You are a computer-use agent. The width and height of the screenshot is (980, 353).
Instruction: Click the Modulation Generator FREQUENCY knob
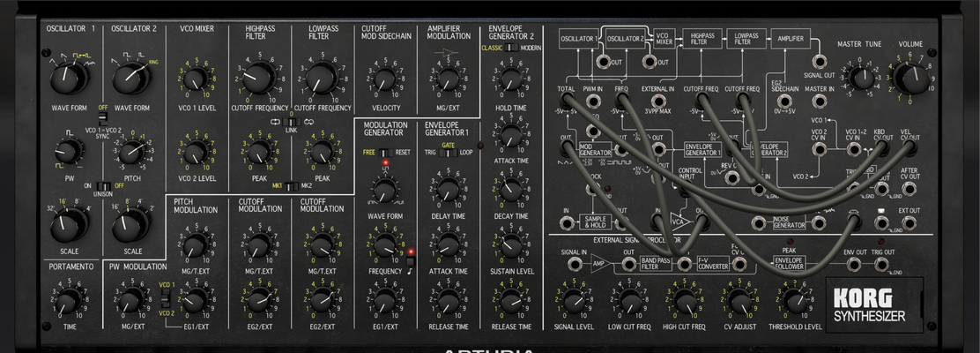pos(385,244)
